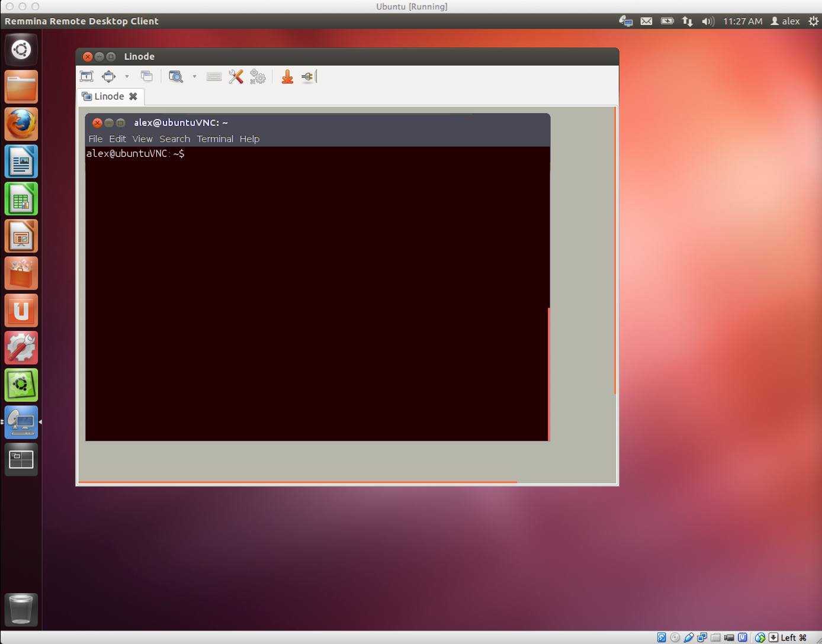
Task: Open the zoom options dropdown arrow
Action: [194, 78]
